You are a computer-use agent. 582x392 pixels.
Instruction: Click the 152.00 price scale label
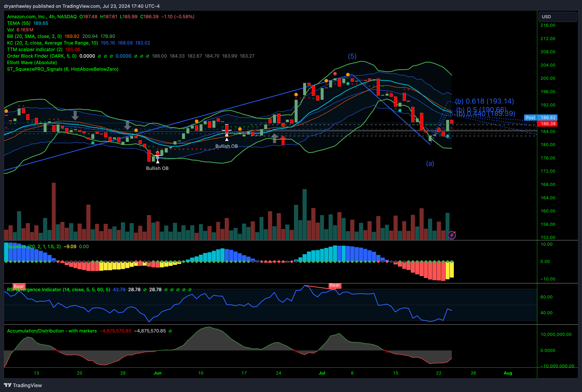(x=548, y=237)
